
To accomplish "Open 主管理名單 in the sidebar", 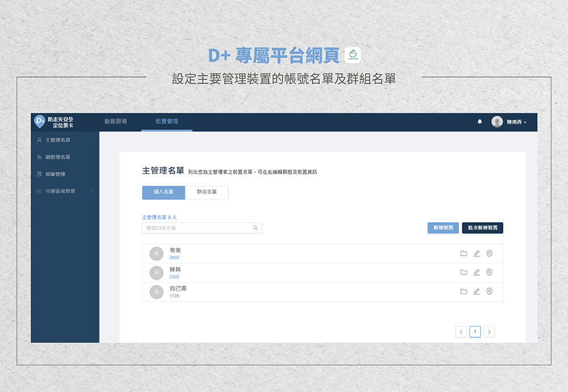I will pyautogui.click(x=58, y=140).
